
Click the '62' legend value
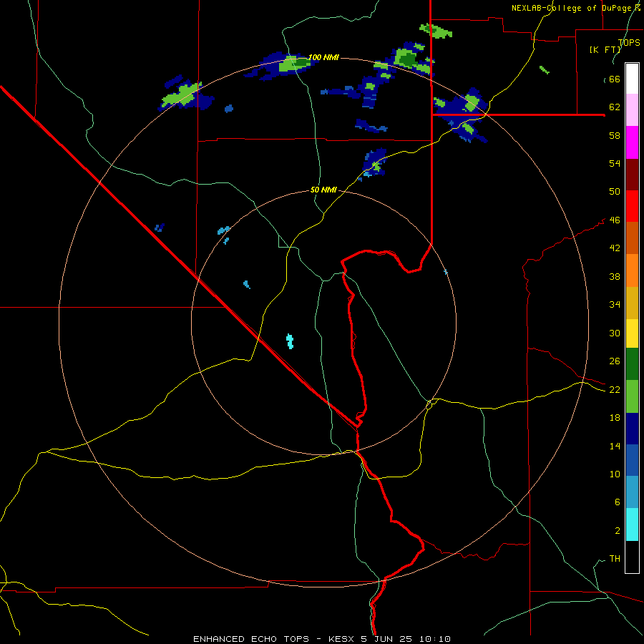point(615,107)
